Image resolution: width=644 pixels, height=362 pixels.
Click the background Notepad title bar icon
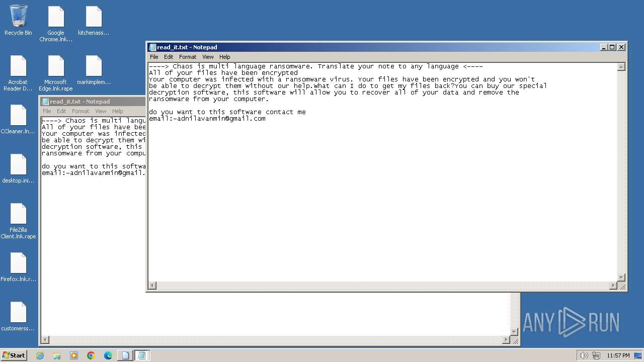pos(45,102)
